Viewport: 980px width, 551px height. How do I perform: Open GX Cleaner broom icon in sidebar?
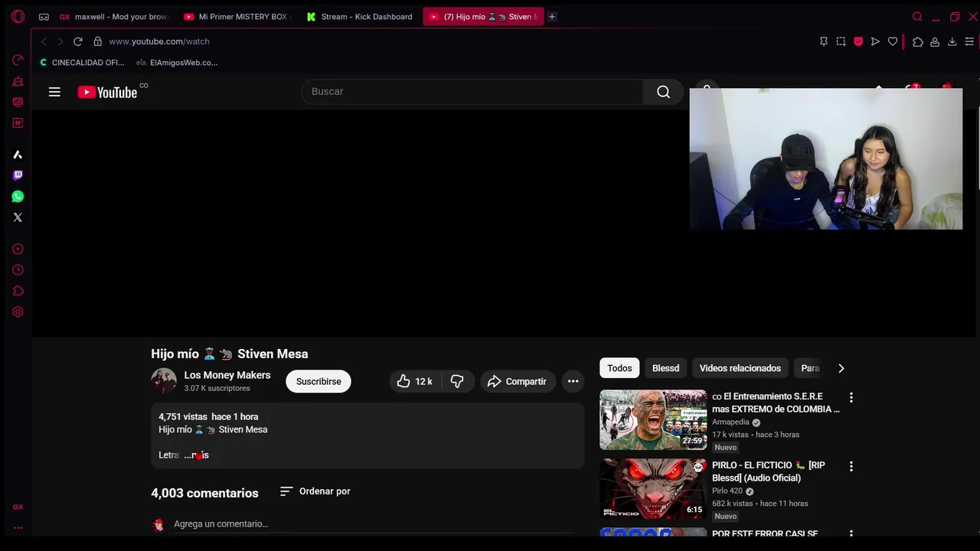18,81
